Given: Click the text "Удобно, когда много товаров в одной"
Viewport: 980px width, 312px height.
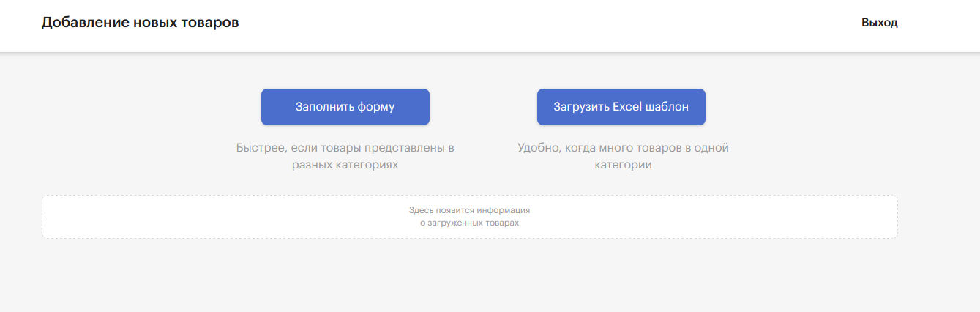Looking at the screenshot, I should click(622, 148).
